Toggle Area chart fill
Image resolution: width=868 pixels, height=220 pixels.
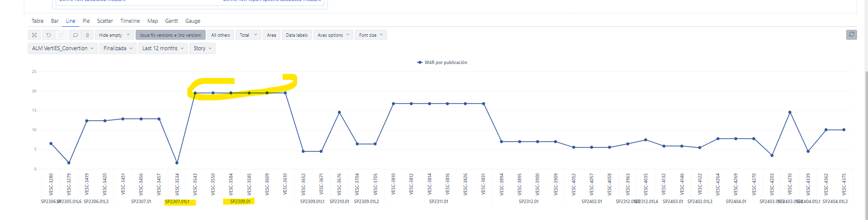(271, 35)
